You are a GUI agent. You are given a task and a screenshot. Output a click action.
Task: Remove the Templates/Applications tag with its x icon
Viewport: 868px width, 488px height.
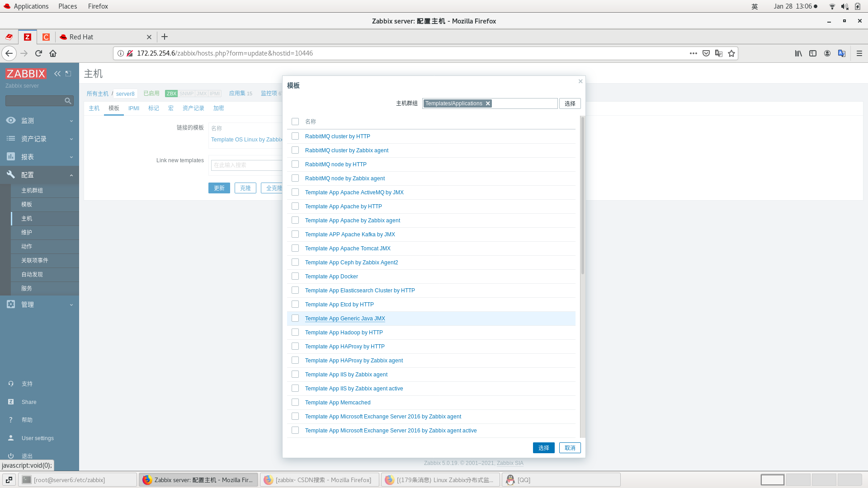(488, 103)
